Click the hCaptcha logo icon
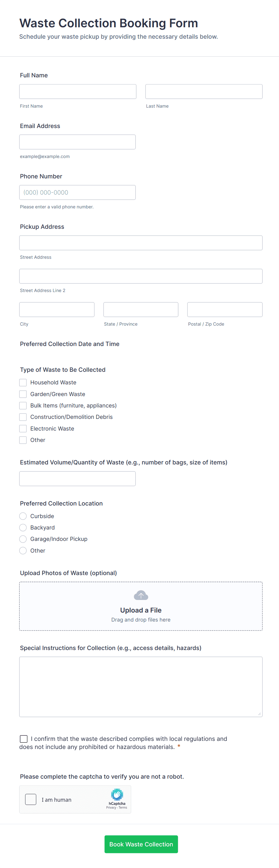This screenshot has height=868, width=279. pos(117,795)
